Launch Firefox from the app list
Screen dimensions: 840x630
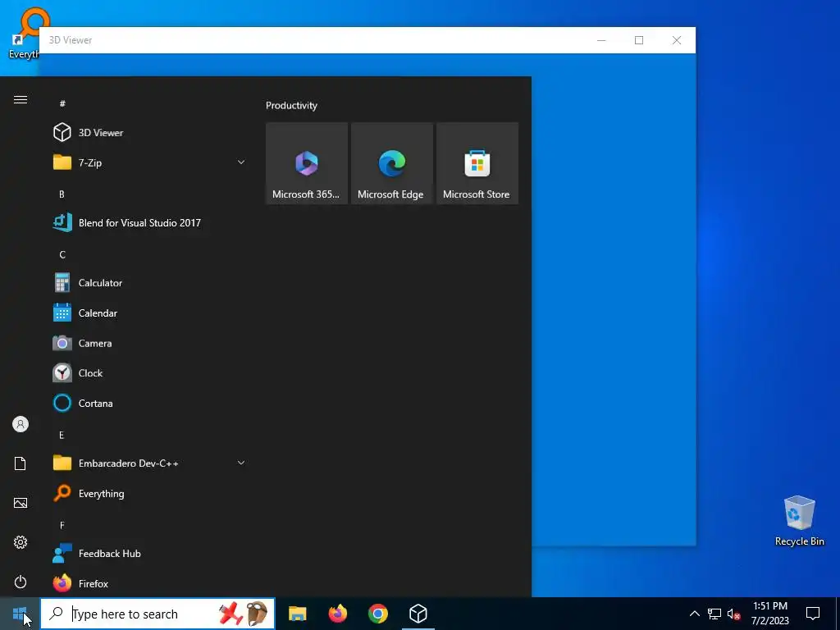(149, 583)
